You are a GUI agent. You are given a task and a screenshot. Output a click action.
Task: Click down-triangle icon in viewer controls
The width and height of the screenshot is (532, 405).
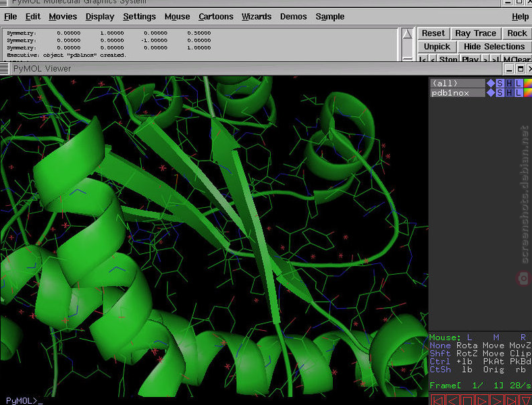[526, 400]
